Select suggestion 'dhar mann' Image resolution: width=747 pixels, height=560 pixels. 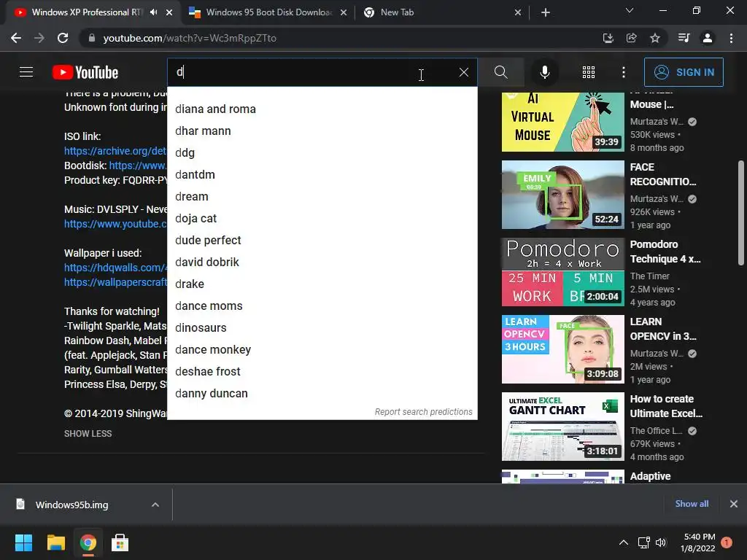[x=322, y=131]
